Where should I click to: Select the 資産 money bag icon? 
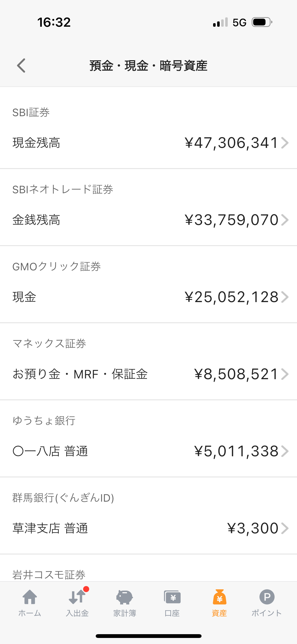219,597
